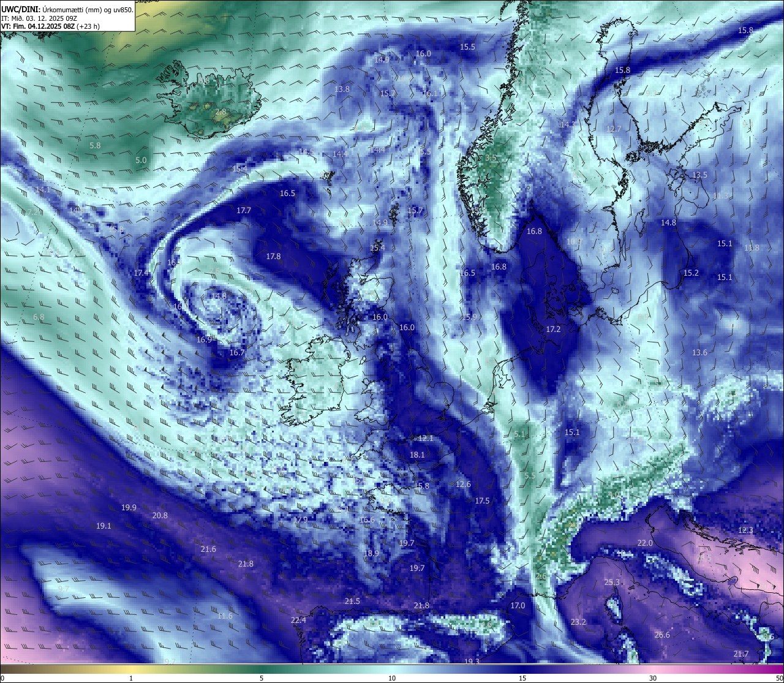Click the 'UWC/DINI: Úrkomumætti (mm) og uv850.' title
This screenshot has height=683, width=784.
pyautogui.click(x=67, y=9)
